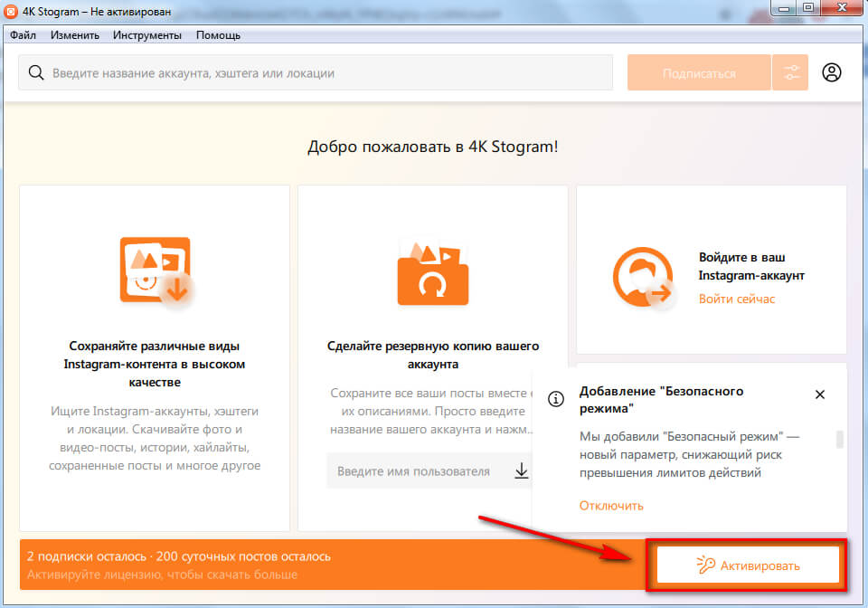Click the Отключить link
The height and width of the screenshot is (608, 868).
[611, 506]
